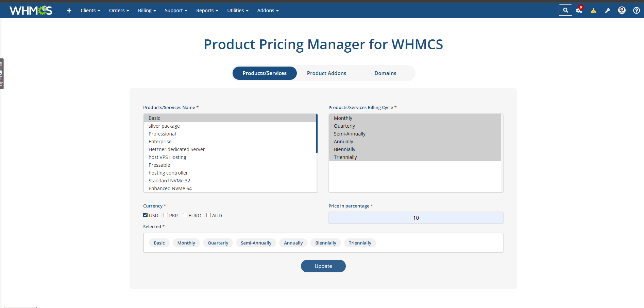The height and width of the screenshot is (308, 644).
Task: Expand the Clients dropdown menu
Action: pos(90,11)
